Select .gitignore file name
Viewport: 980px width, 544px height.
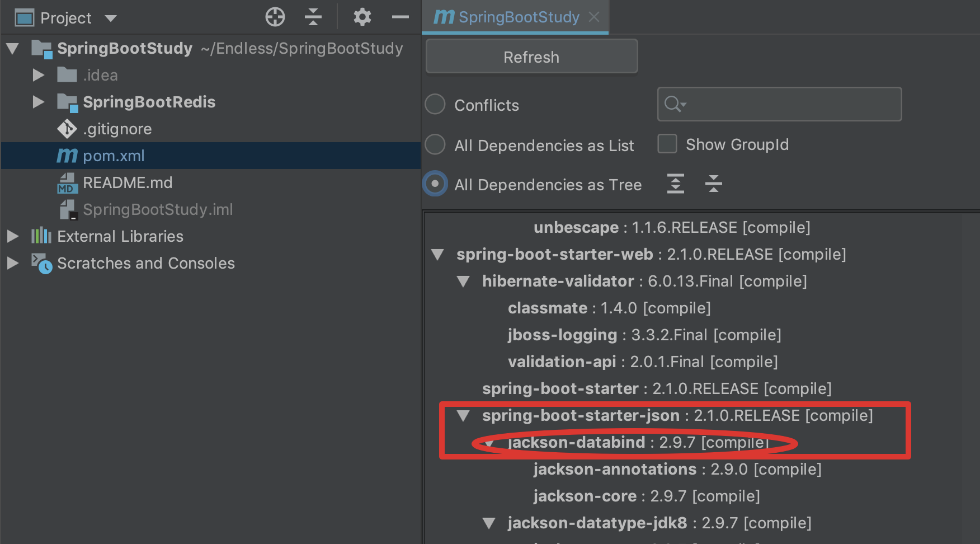[117, 129]
